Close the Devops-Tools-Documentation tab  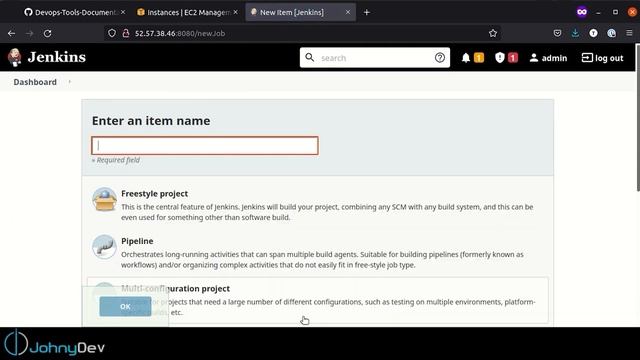[123, 12]
